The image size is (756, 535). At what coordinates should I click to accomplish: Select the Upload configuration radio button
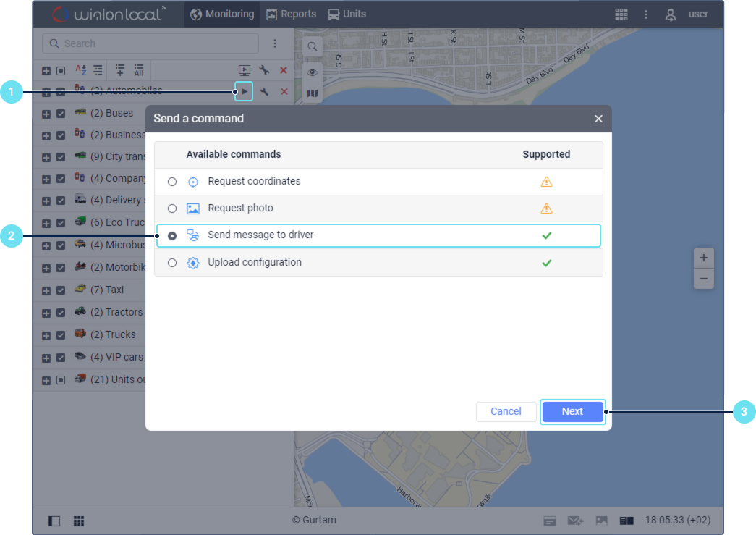coord(172,263)
